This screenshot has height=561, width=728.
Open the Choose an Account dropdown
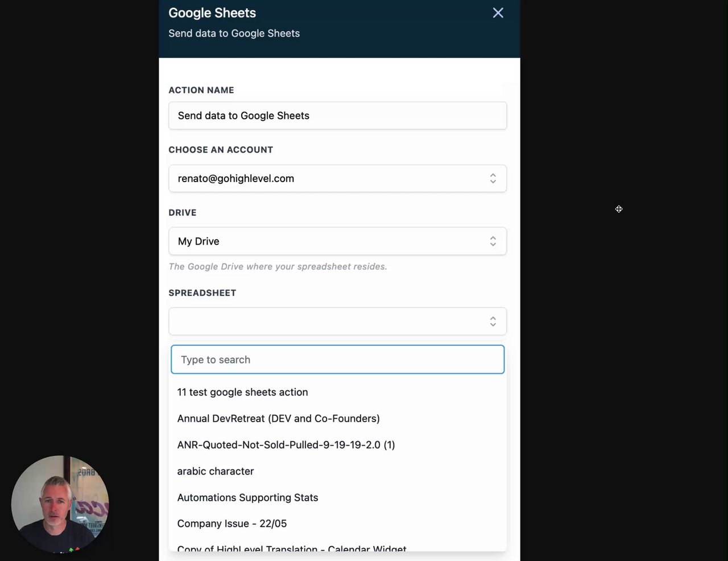pos(337,178)
